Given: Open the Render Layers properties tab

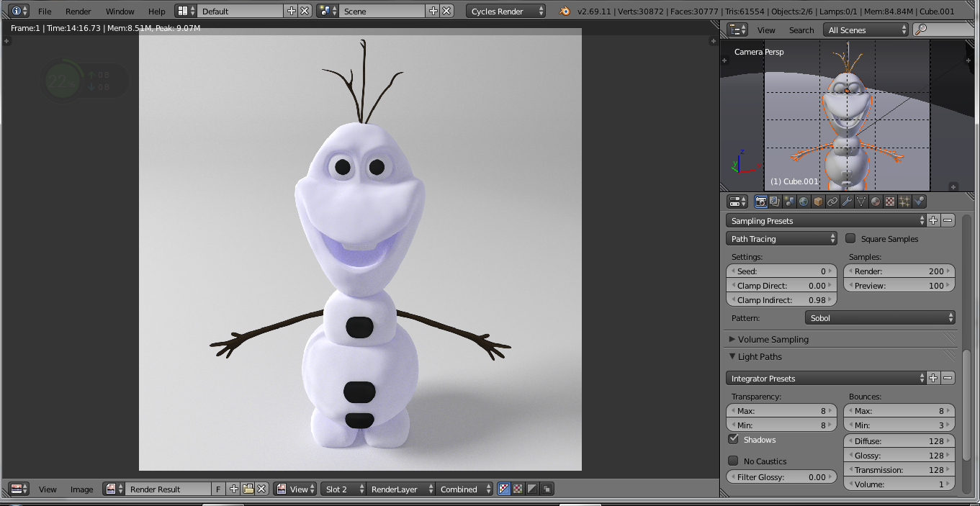Looking at the screenshot, I should tap(775, 202).
